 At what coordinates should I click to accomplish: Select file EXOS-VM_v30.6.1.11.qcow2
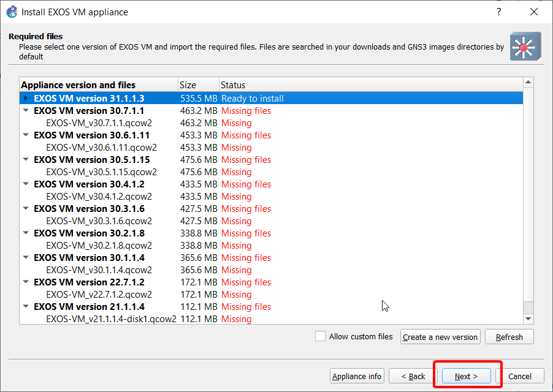(x=102, y=147)
